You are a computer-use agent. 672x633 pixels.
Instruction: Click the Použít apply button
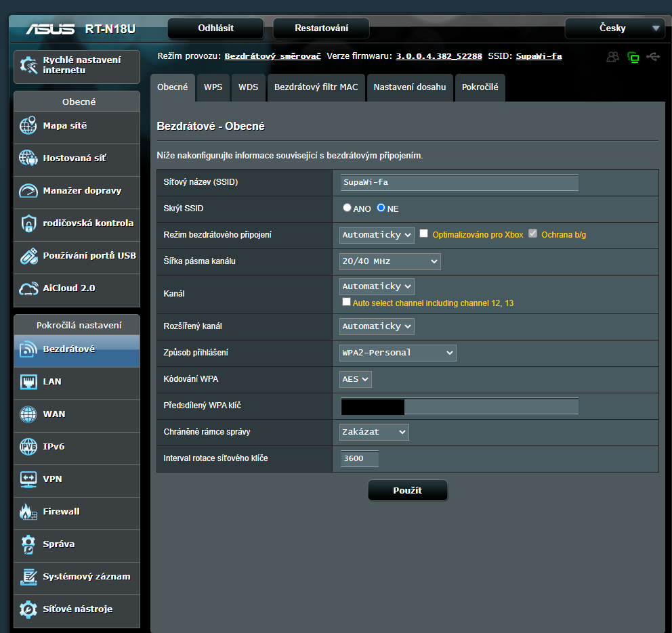pyautogui.click(x=407, y=490)
